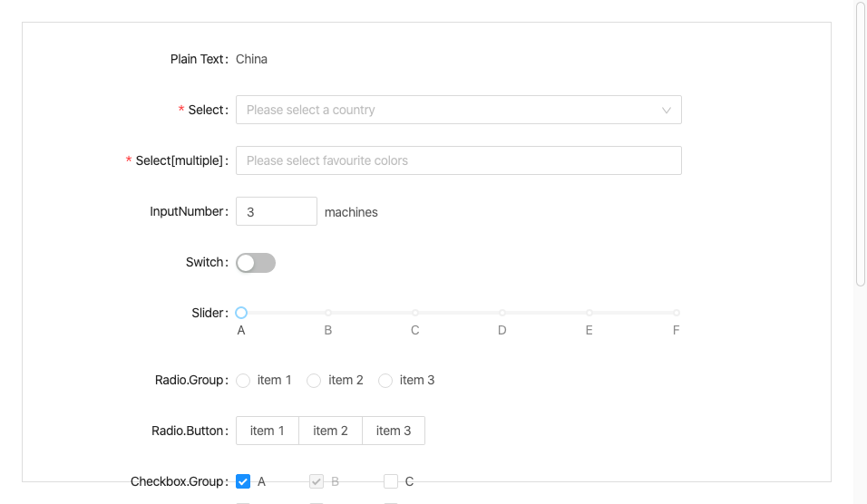
Task: Set slider to mark F
Action: click(677, 313)
